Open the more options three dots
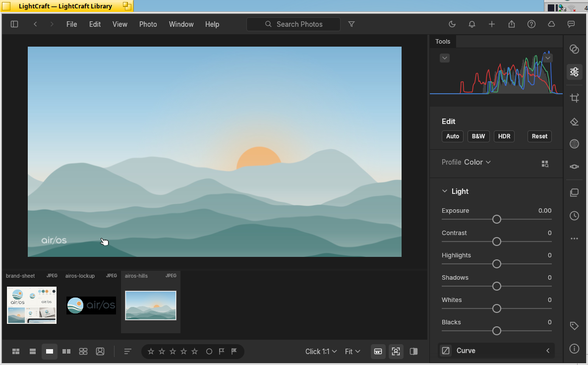Viewport: 588px width, 365px height. tap(574, 239)
